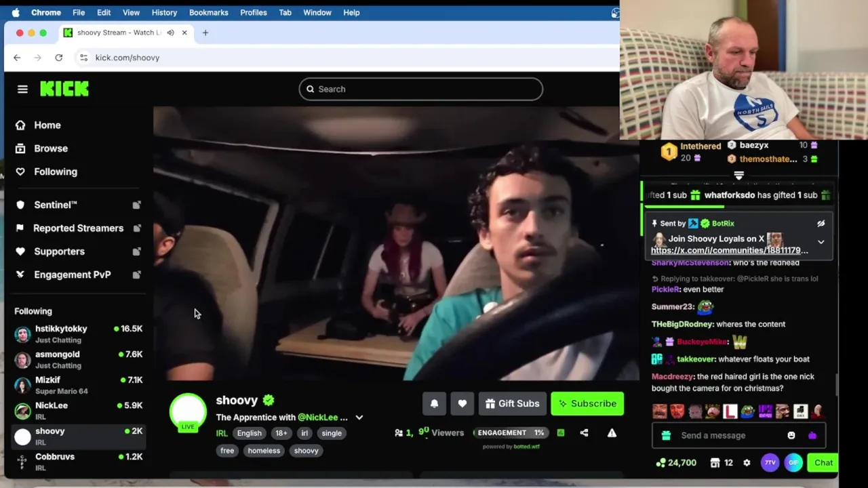
Task: Open the History menu
Action: (164, 12)
